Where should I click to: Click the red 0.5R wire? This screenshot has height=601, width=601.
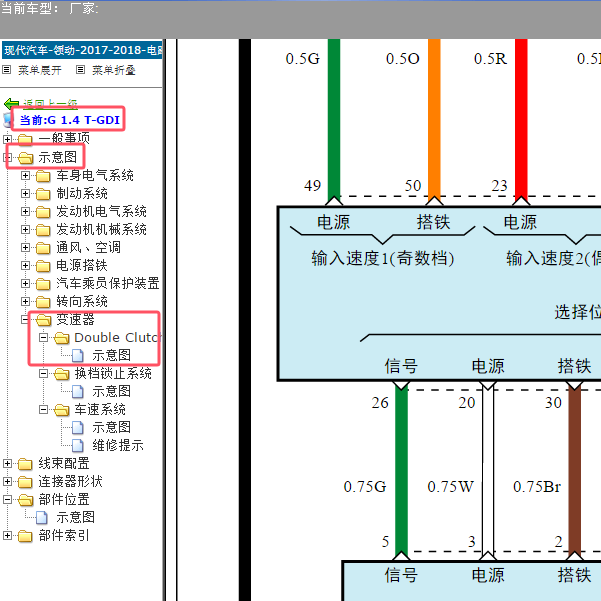(521, 119)
